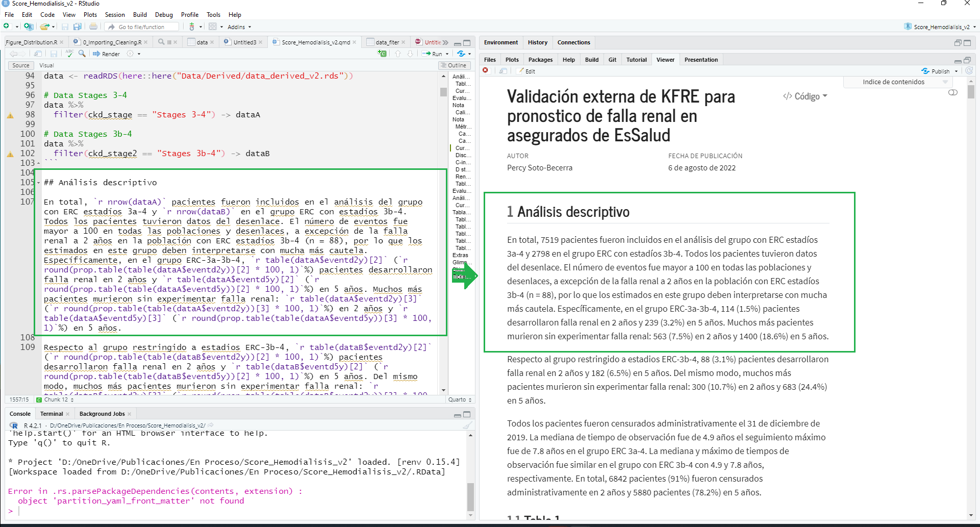Stop the viewer with red X icon
Viewport: 980px width, 527px height.
pos(486,71)
